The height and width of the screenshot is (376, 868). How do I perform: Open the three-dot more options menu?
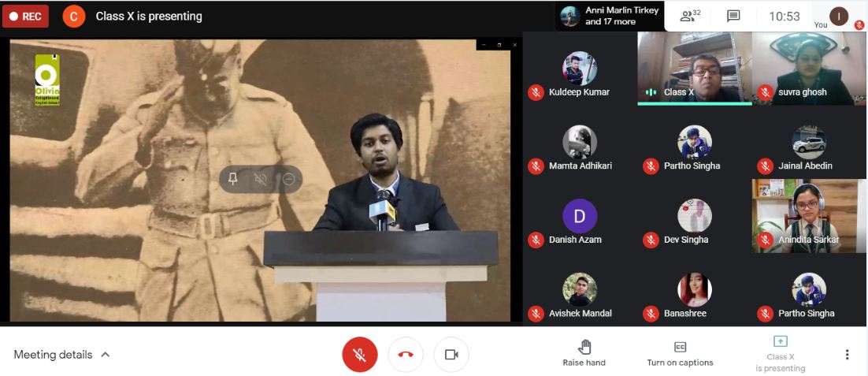[847, 355]
